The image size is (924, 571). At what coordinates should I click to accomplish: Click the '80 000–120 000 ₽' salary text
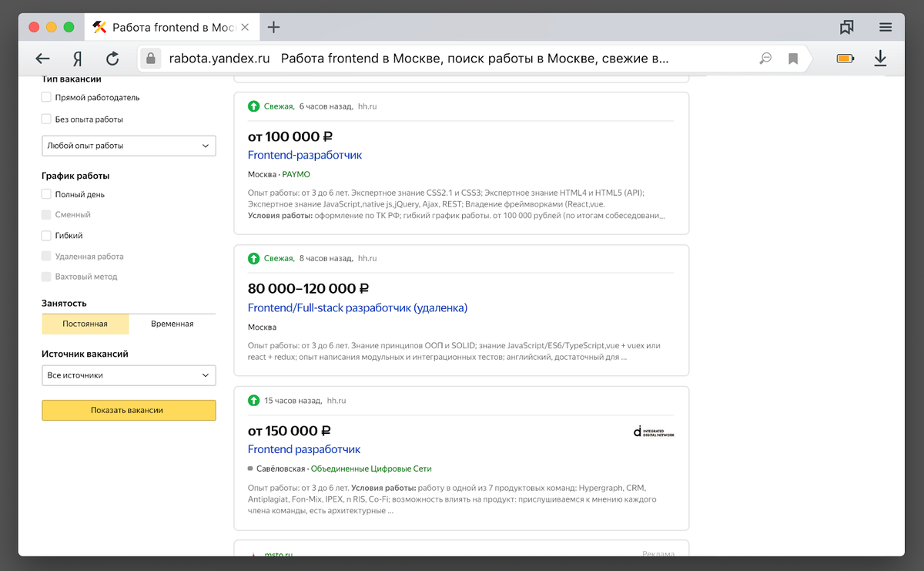point(309,289)
